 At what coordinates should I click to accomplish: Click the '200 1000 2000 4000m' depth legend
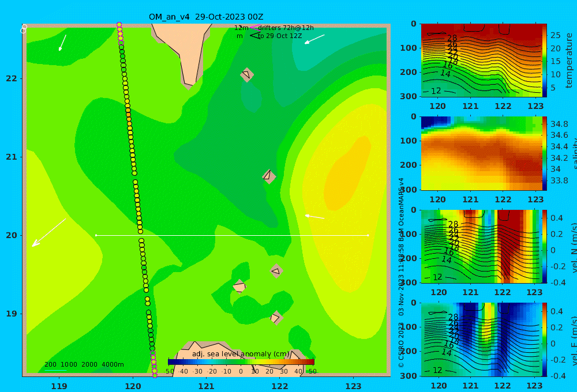point(84,364)
